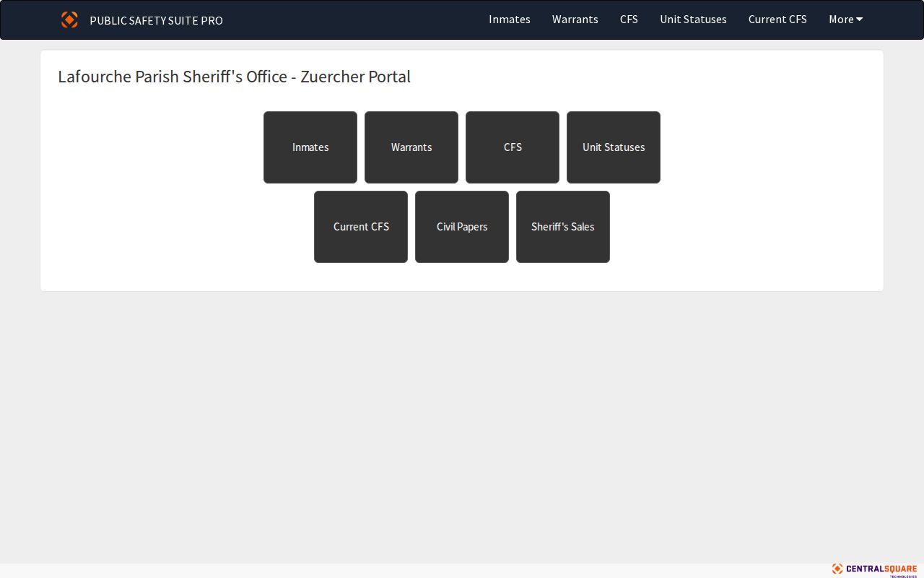Click the CFS tile button
Viewport: 924px width, 578px height.
click(513, 147)
